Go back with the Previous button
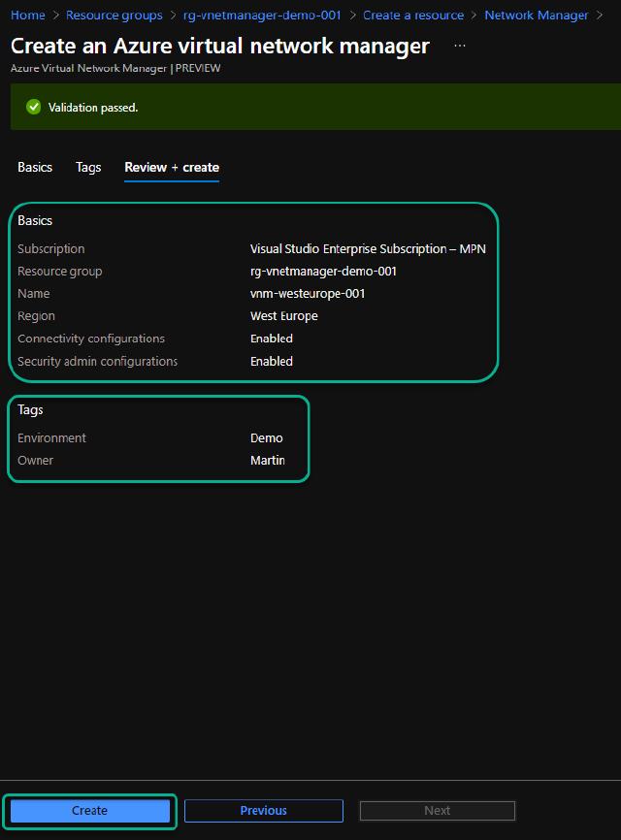 point(263,811)
